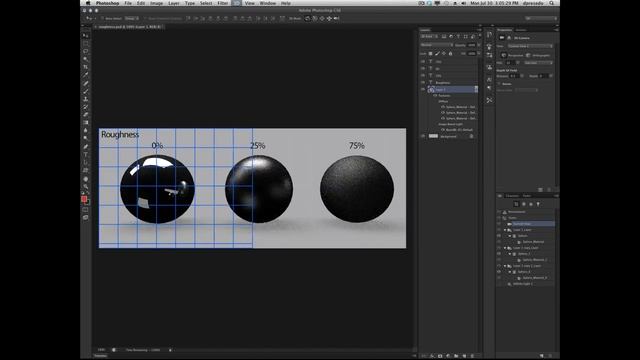
Task: Click delete layer trash icon in Layers panel
Action: pos(472,356)
